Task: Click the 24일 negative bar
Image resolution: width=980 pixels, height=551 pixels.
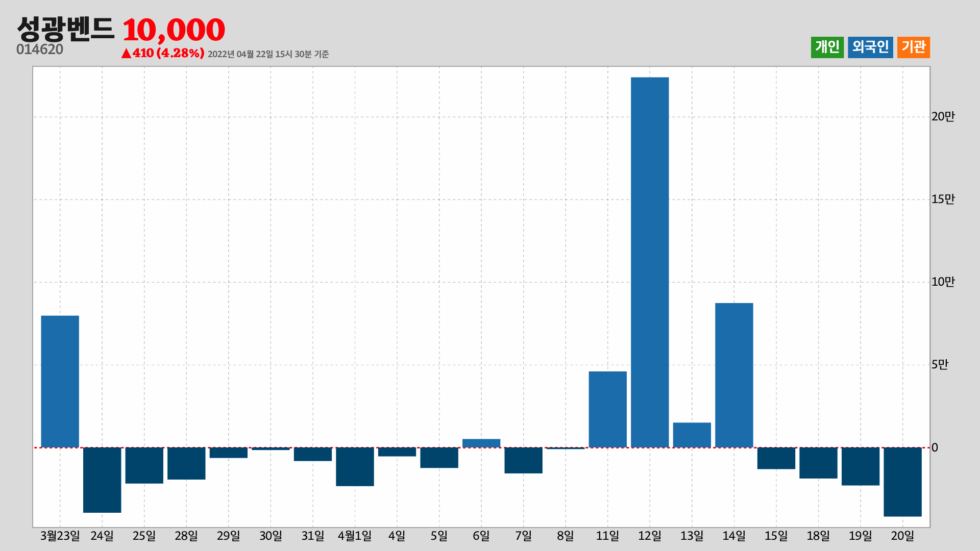Action: [102, 480]
